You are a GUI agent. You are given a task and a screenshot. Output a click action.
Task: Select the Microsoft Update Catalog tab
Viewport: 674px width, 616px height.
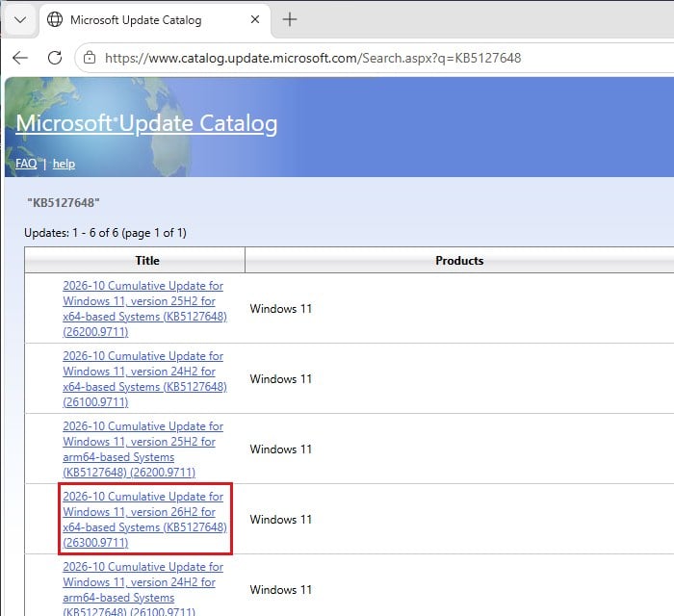[x=155, y=20]
